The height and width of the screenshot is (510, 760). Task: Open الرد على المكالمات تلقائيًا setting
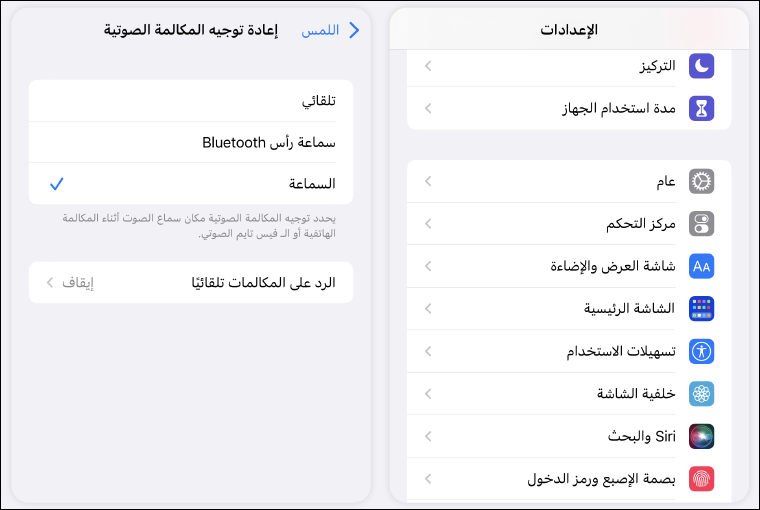coord(191,283)
